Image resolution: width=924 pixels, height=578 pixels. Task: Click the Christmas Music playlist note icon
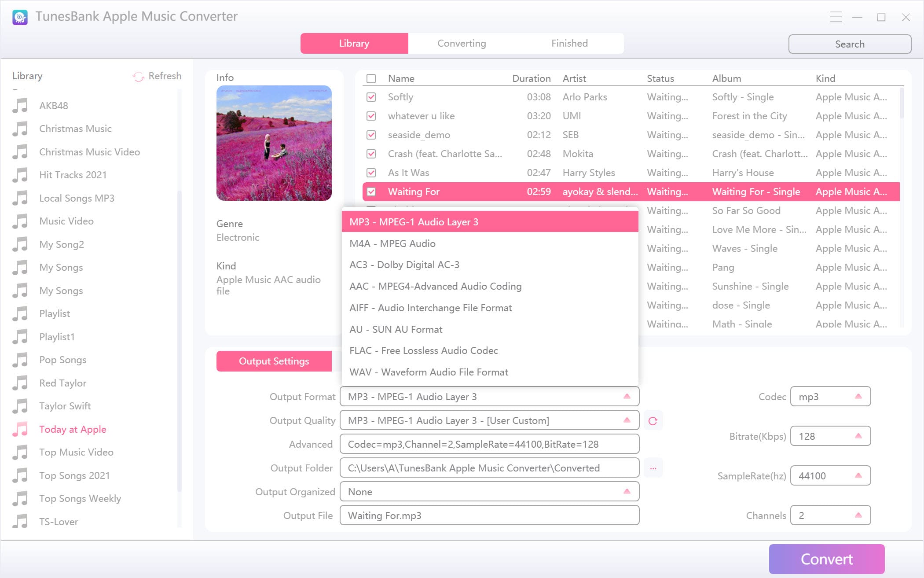point(20,129)
